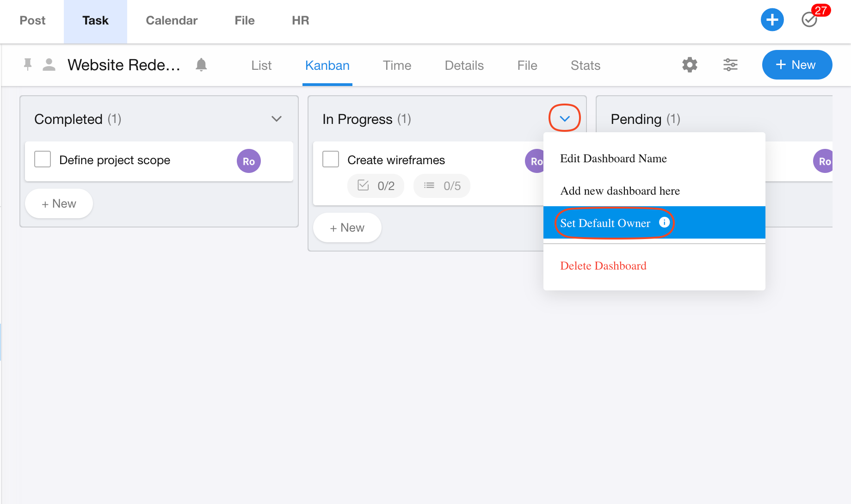This screenshot has width=851, height=504.
Task: Click the blue New button
Action: [797, 65]
